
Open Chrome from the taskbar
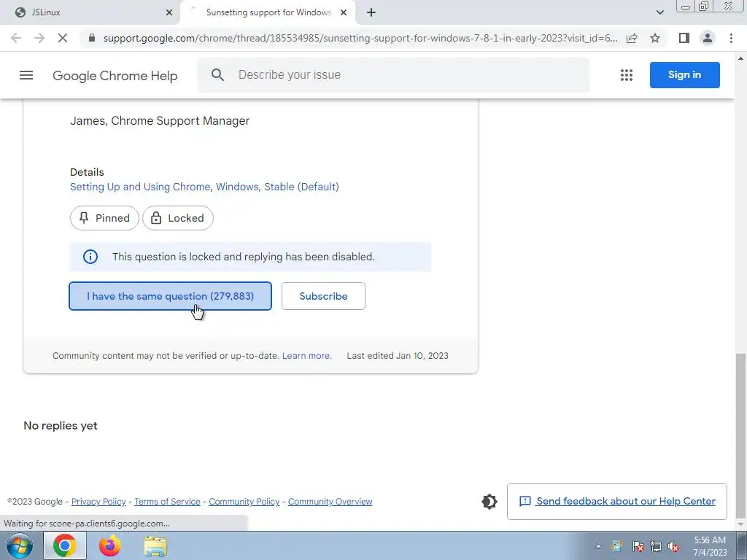(65, 545)
